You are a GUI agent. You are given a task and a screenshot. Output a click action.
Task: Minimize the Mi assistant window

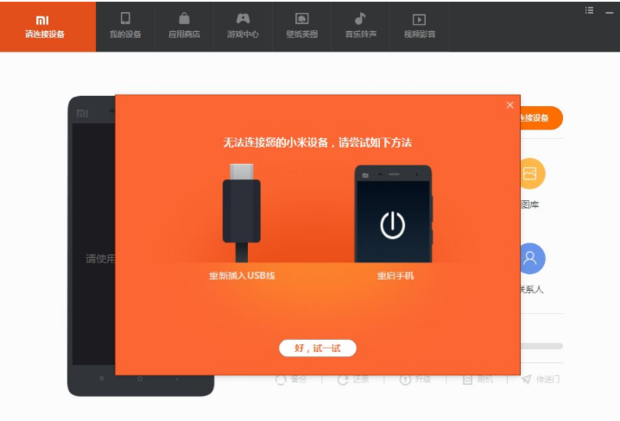tap(609, 13)
